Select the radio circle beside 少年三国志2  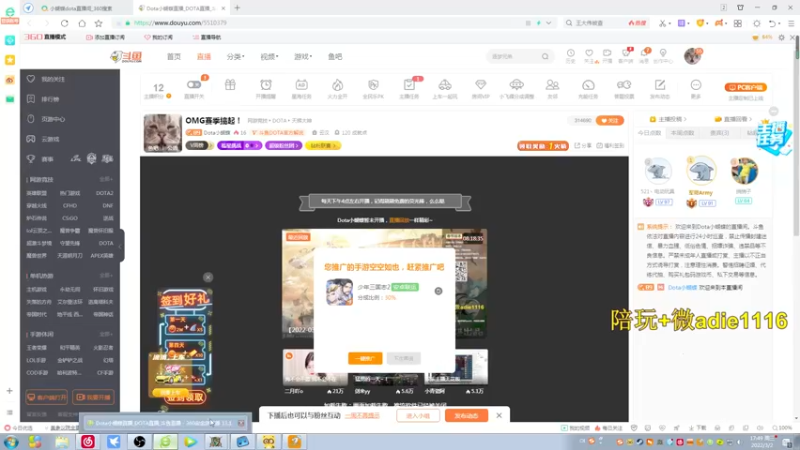tap(438, 291)
